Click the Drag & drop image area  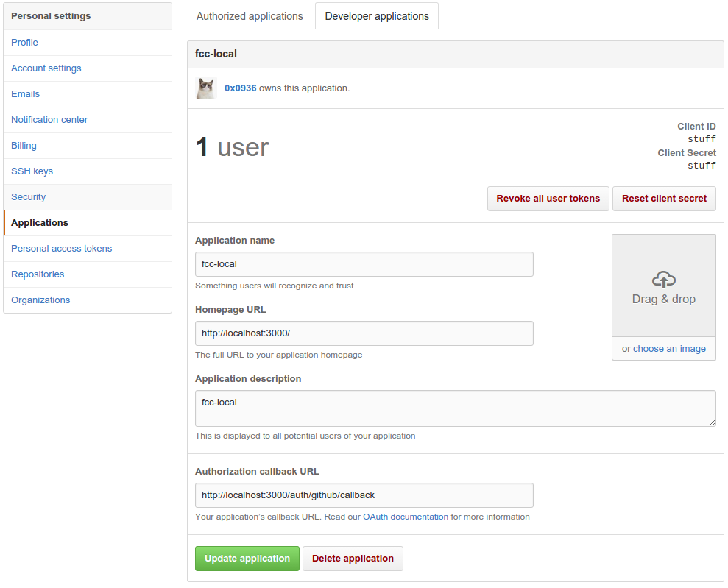point(663,286)
